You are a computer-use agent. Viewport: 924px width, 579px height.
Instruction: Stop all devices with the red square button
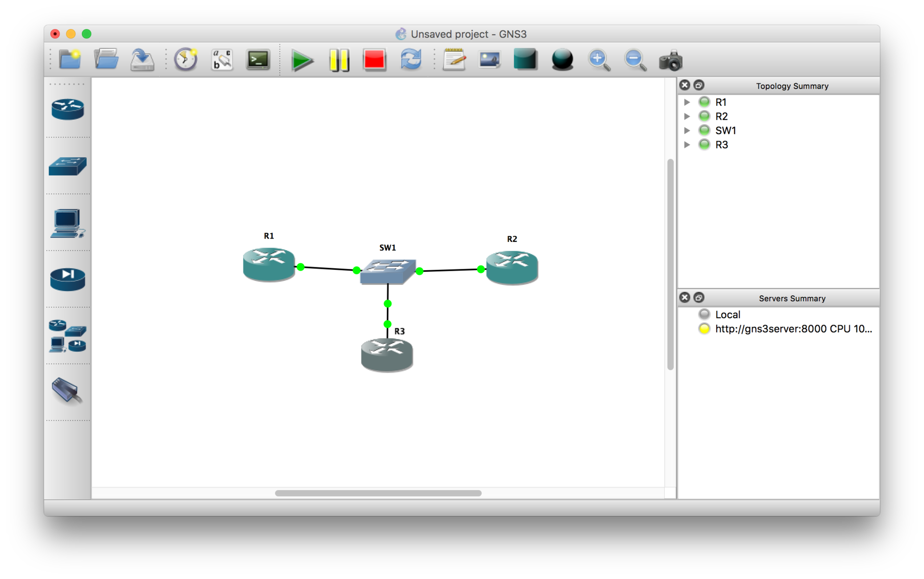point(374,61)
